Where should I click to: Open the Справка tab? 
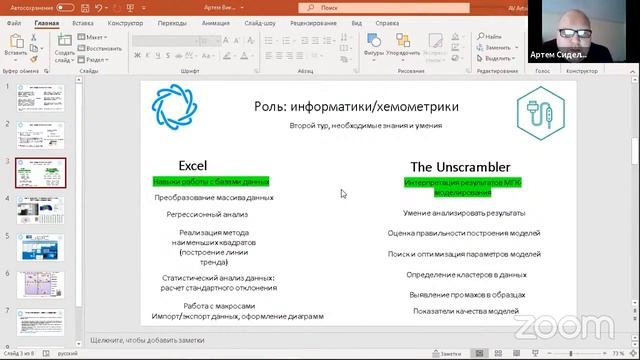tap(387, 23)
